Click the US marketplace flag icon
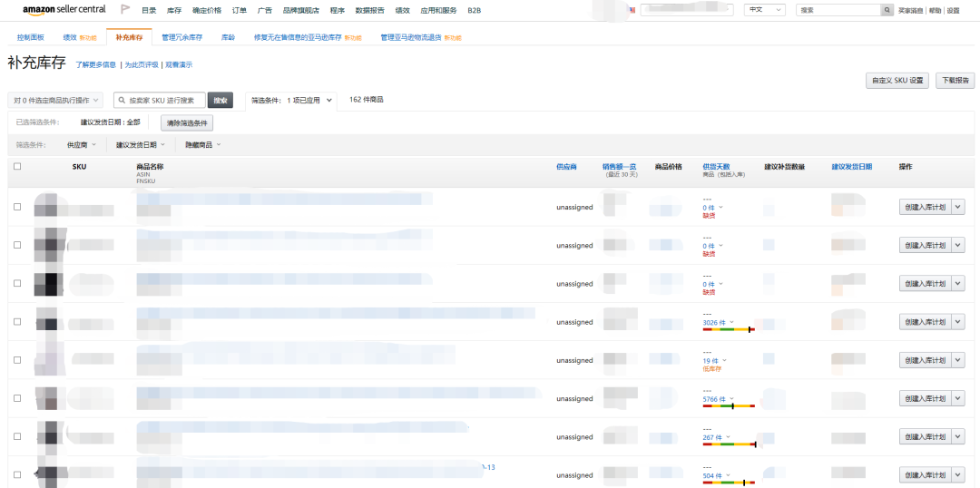Viewport: 980px width, 488px height. [x=632, y=10]
